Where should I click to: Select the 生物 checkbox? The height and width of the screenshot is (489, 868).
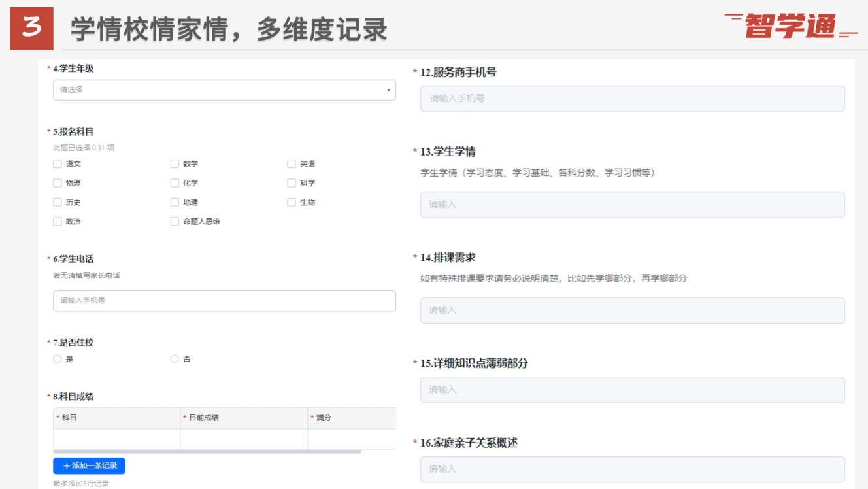pyautogui.click(x=292, y=203)
